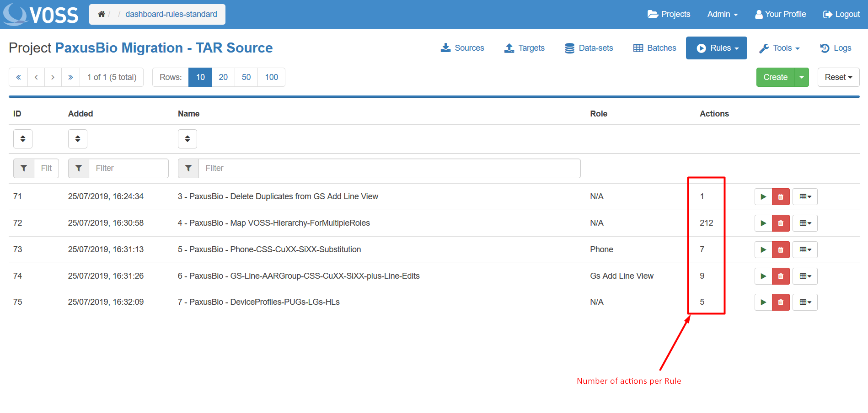Click the home icon in breadcrumb
This screenshot has width=868, height=413.
(x=102, y=14)
